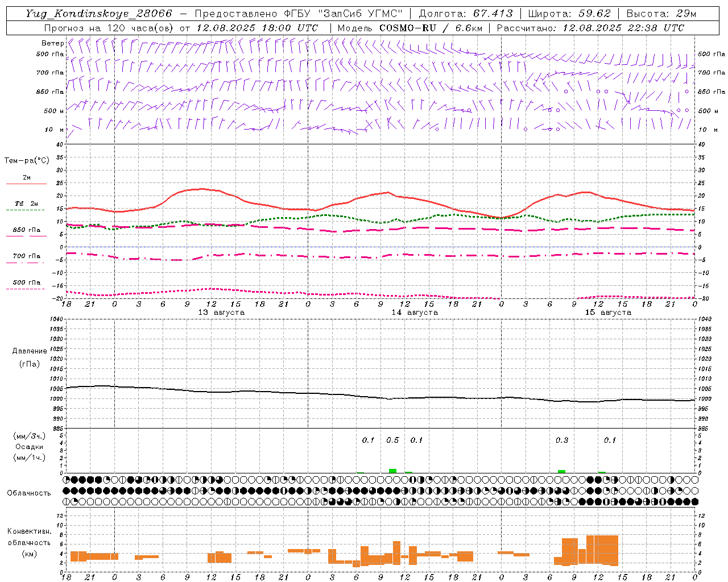Click the Модель COSMO-RU / 6.6км label

click(409, 28)
